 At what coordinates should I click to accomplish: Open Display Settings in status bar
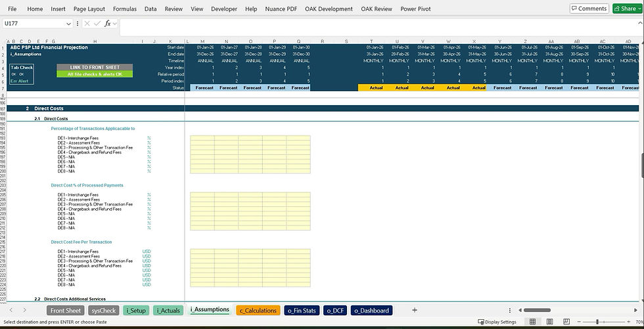click(x=497, y=322)
